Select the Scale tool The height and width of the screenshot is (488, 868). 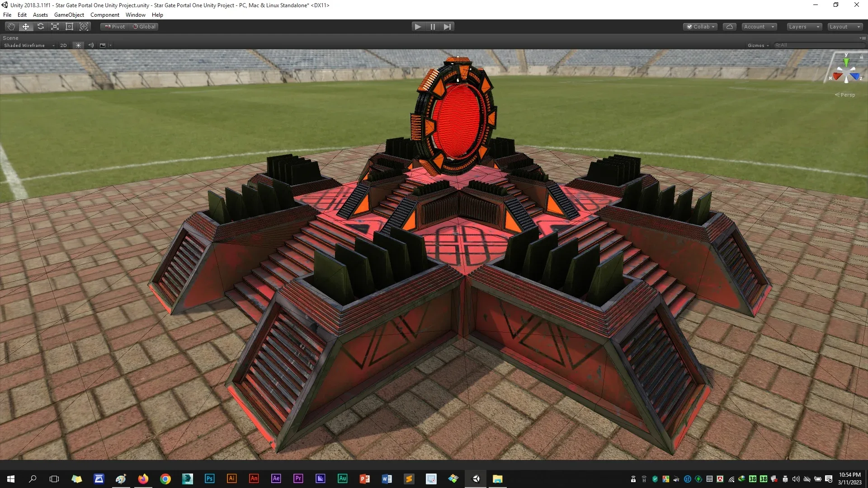click(54, 26)
